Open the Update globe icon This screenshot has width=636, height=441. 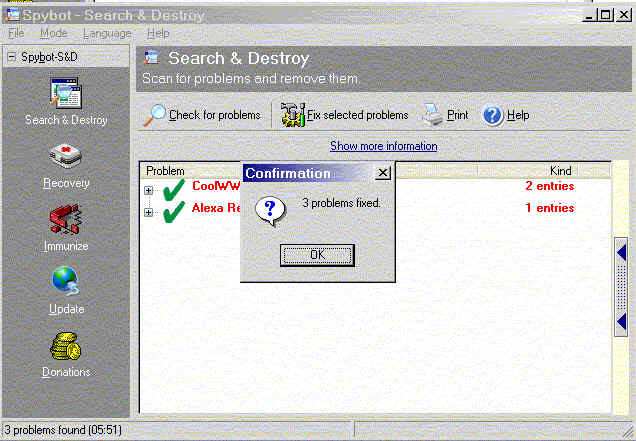pyautogui.click(x=65, y=281)
